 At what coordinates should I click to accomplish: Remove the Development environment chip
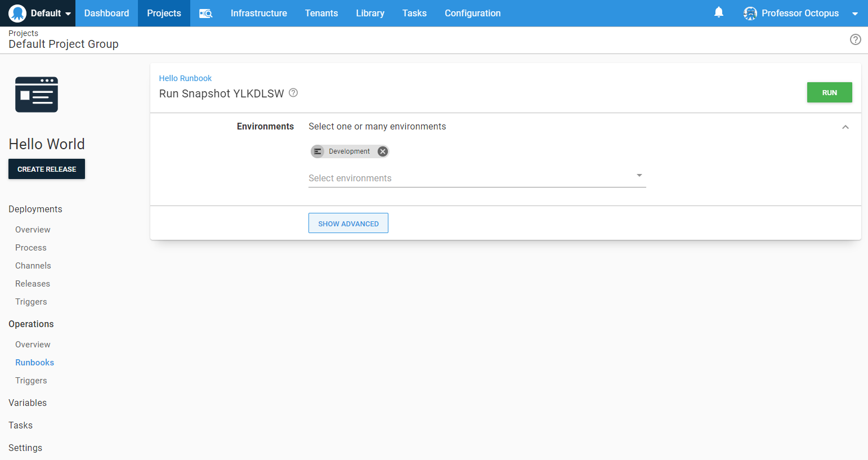pyautogui.click(x=383, y=151)
